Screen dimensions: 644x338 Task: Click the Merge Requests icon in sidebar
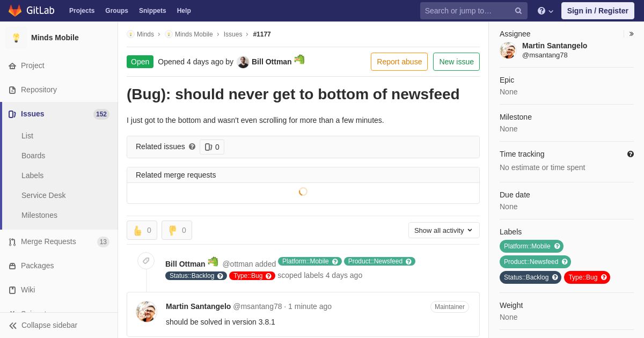(x=12, y=241)
